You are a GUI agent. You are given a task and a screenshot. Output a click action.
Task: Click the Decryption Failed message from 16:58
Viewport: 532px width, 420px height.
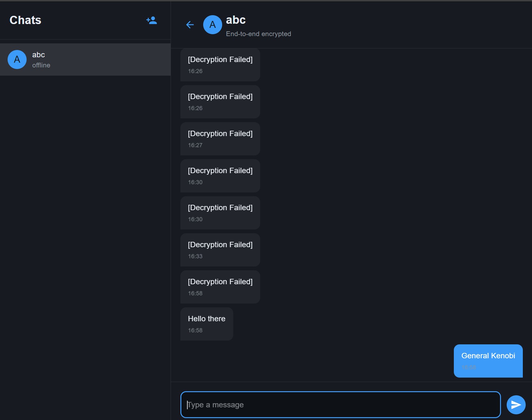pyautogui.click(x=220, y=287)
